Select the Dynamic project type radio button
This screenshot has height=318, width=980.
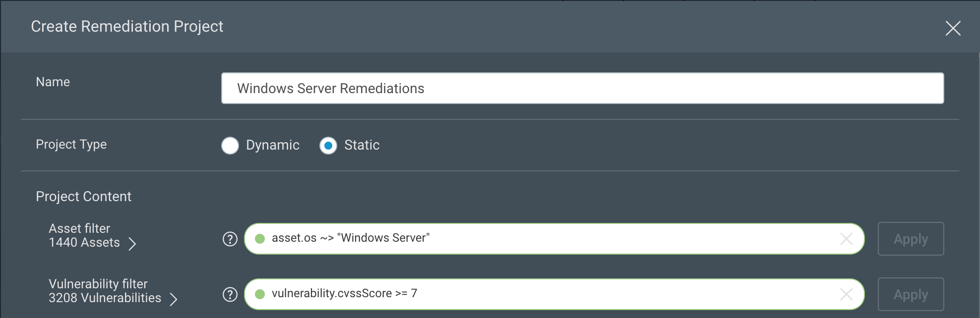pos(230,146)
